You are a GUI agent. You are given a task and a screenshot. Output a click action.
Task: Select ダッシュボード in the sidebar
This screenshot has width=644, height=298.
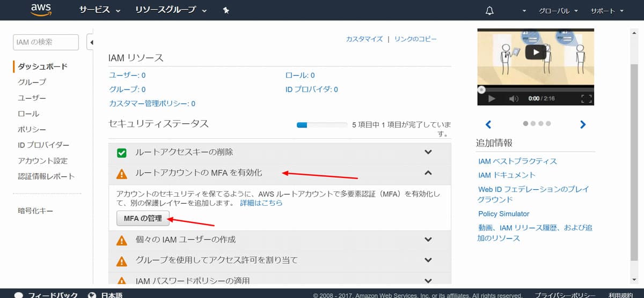43,66
